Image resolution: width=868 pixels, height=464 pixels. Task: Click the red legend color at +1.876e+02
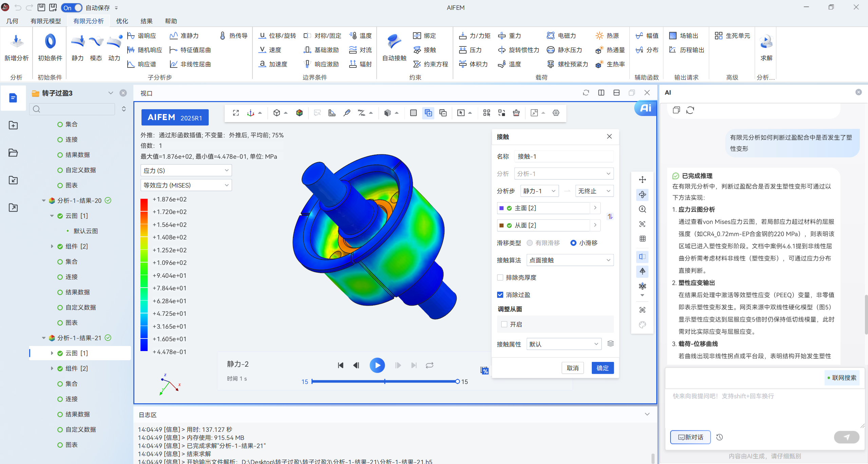pyautogui.click(x=144, y=205)
